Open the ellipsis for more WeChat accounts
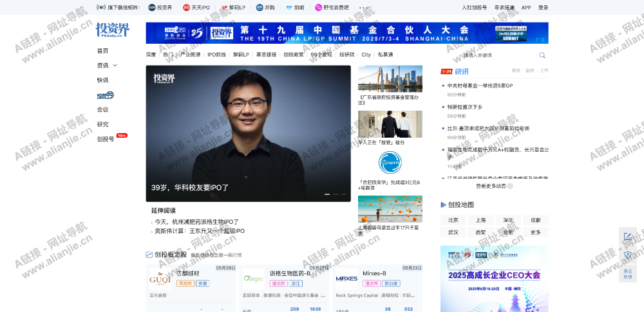This screenshot has height=312, width=644. point(363,7)
